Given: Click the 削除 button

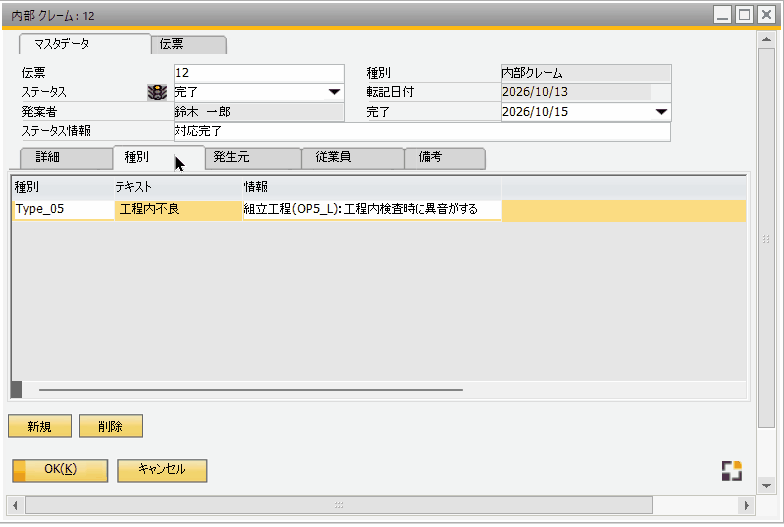Looking at the screenshot, I should coord(111,426).
